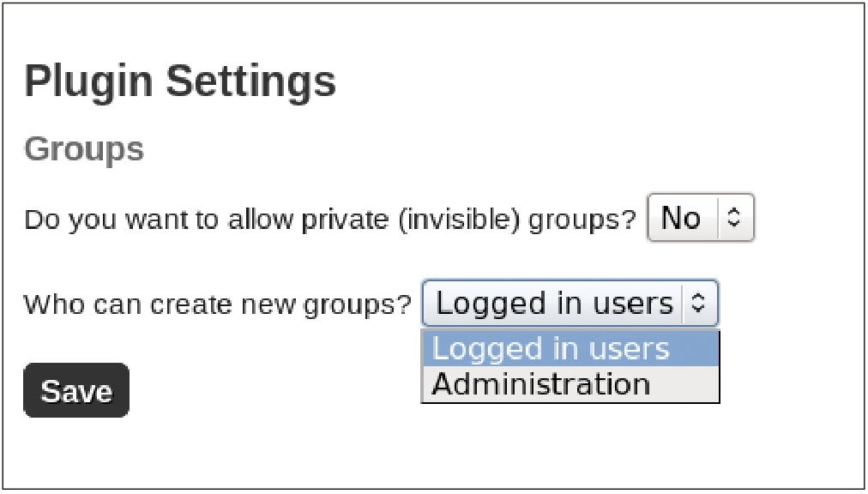The width and height of the screenshot is (868, 494).
Task: Click the word Settings in the title
Action: click(x=250, y=81)
